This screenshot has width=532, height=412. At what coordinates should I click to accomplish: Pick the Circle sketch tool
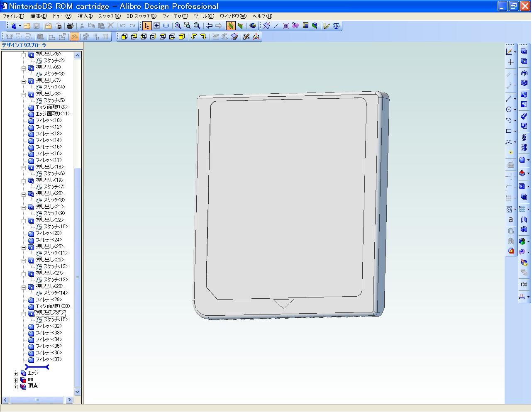tap(509, 110)
